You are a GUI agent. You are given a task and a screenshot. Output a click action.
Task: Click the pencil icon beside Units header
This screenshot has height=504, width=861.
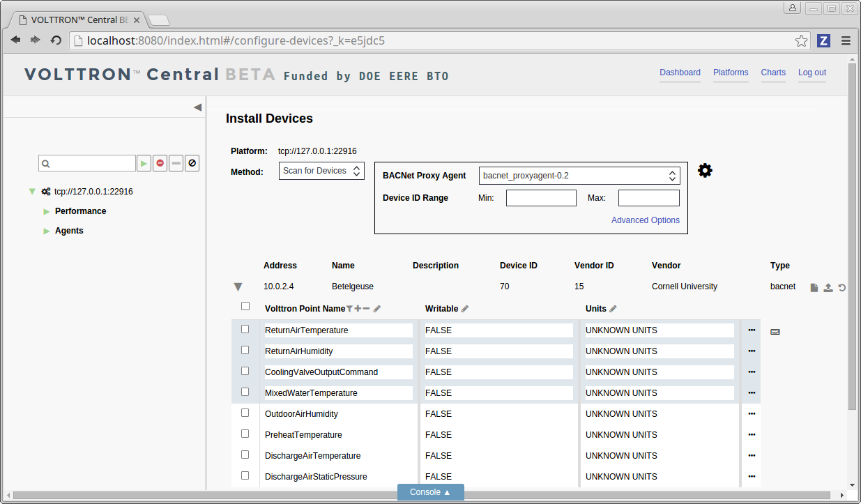(x=613, y=309)
